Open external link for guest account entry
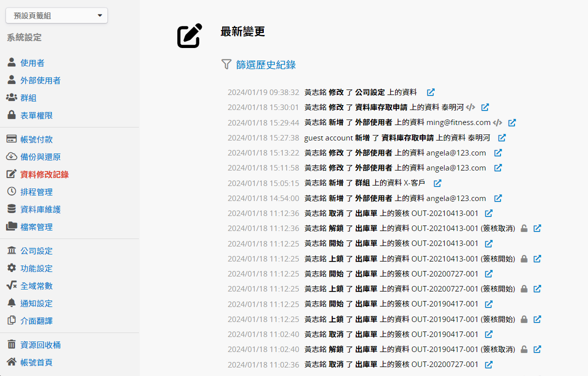The width and height of the screenshot is (588, 376). (502, 137)
